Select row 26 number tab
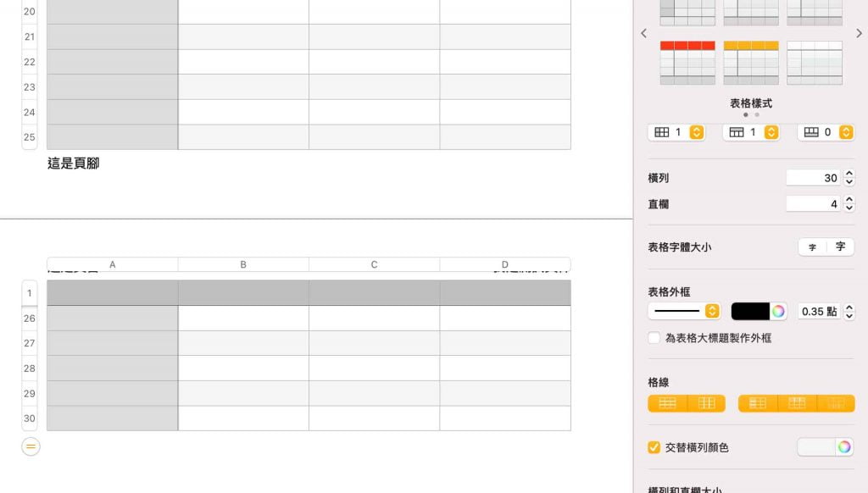868x493 pixels. click(30, 319)
